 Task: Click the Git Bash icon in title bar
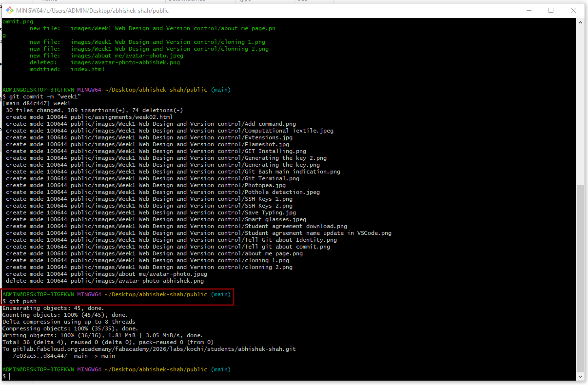(x=10, y=10)
